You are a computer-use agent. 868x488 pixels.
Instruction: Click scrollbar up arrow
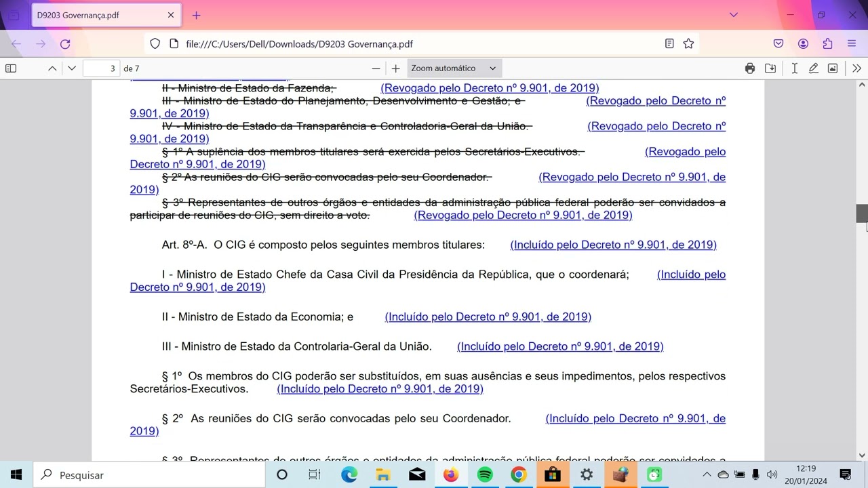point(862,85)
